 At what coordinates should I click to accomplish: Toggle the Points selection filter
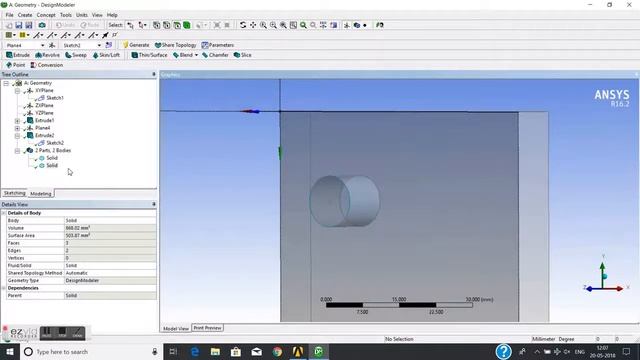[x=156, y=25]
